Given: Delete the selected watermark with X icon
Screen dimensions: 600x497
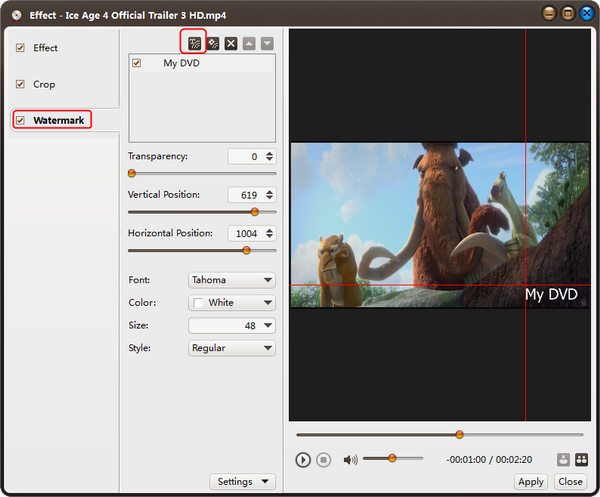Looking at the screenshot, I should coord(231,43).
